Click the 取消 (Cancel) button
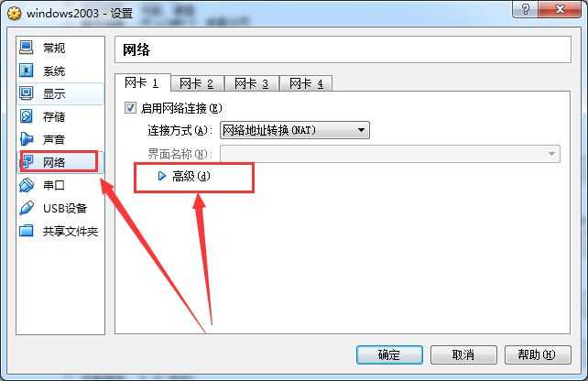The image size is (588, 381). tap(463, 354)
